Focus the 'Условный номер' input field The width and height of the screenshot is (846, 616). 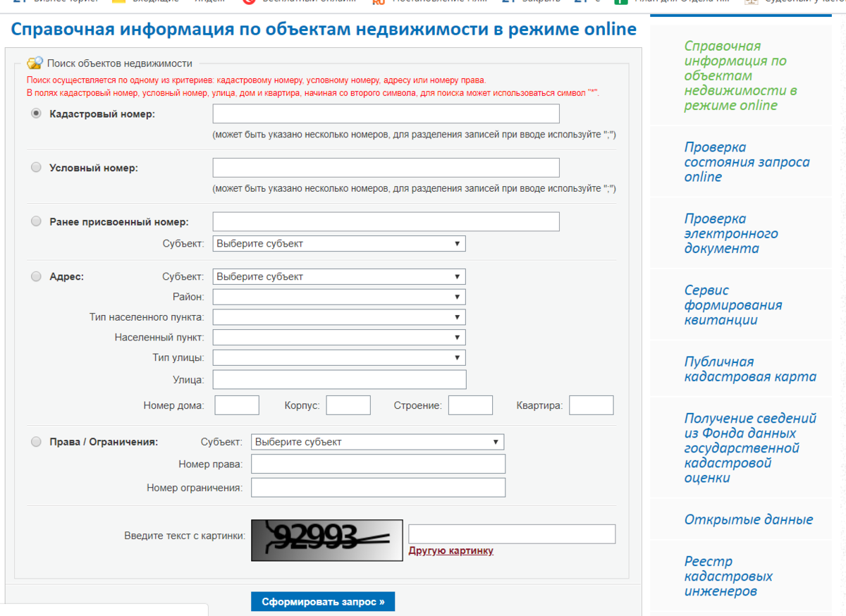tap(386, 168)
